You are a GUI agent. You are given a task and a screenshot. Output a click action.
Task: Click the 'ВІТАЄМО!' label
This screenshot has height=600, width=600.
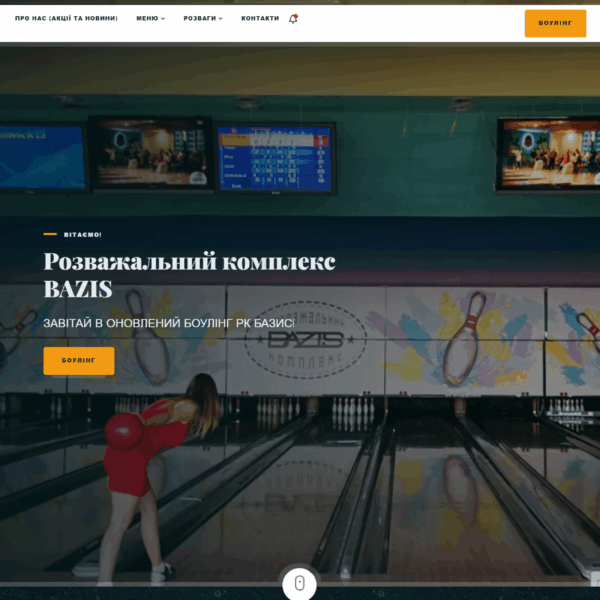click(x=83, y=235)
